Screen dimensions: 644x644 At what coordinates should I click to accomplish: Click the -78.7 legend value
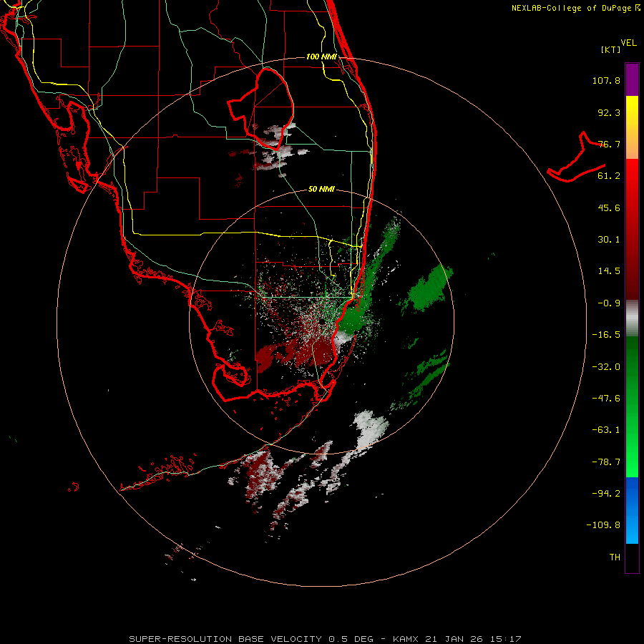tap(606, 462)
